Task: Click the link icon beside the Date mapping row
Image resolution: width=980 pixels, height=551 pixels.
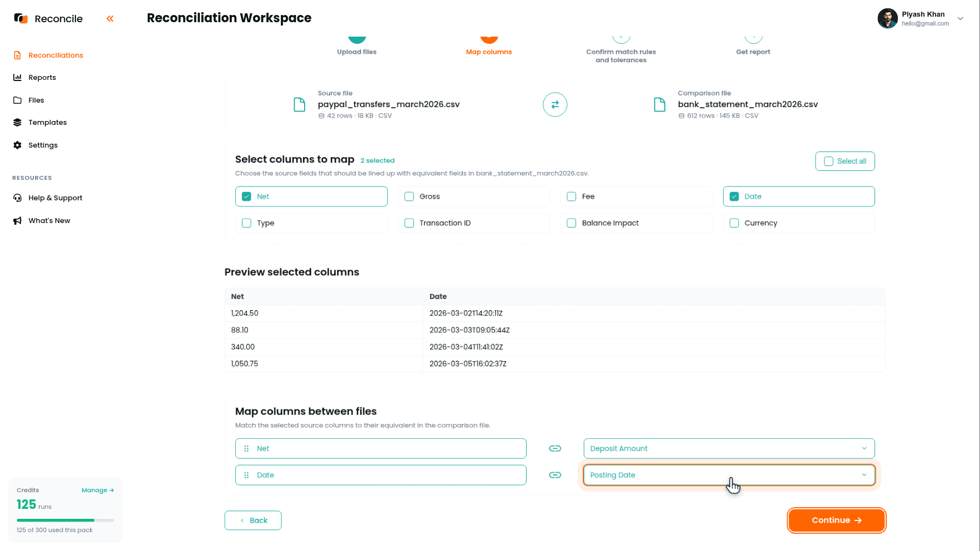Action: 555,475
